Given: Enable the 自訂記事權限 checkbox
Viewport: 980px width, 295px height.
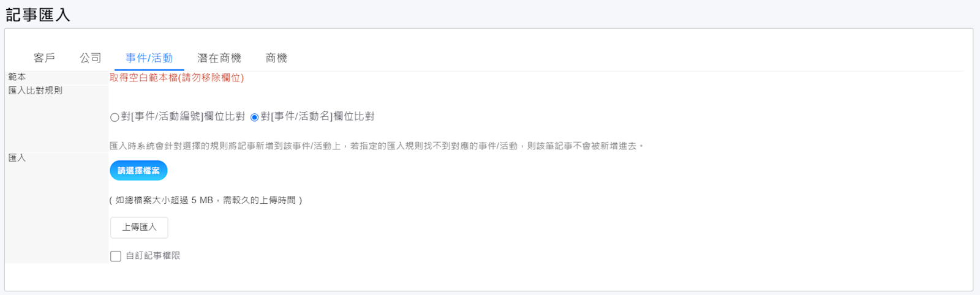Looking at the screenshot, I should [x=116, y=256].
